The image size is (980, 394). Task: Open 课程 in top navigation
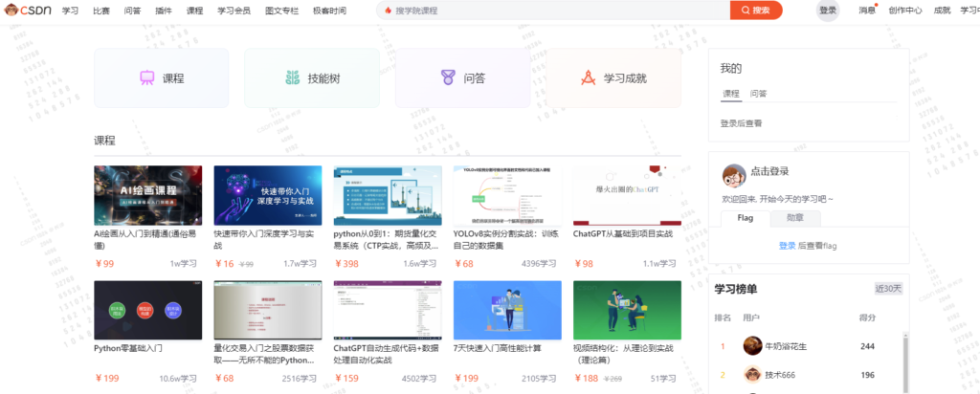(194, 11)
